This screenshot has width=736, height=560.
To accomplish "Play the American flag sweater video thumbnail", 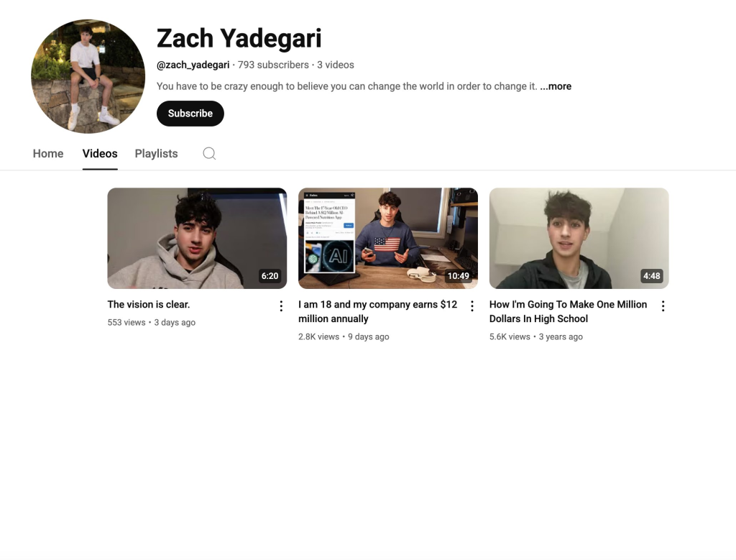I will 388,239.
